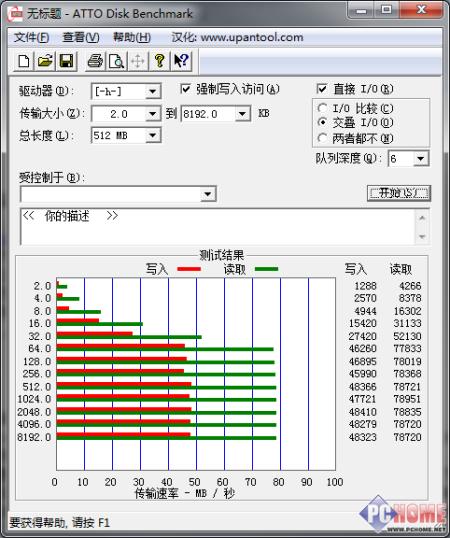Select the 两者都不 radio option

click(x=322, y=138)
